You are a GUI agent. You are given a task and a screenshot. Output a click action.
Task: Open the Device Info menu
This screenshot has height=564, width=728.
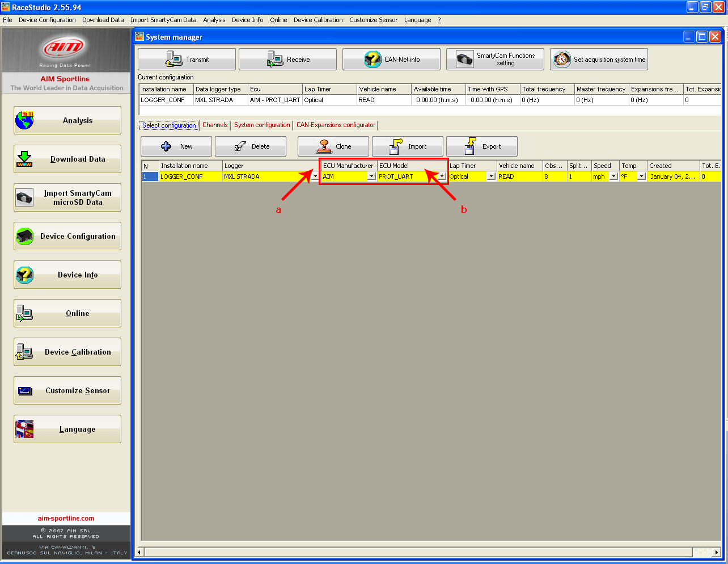248,20
